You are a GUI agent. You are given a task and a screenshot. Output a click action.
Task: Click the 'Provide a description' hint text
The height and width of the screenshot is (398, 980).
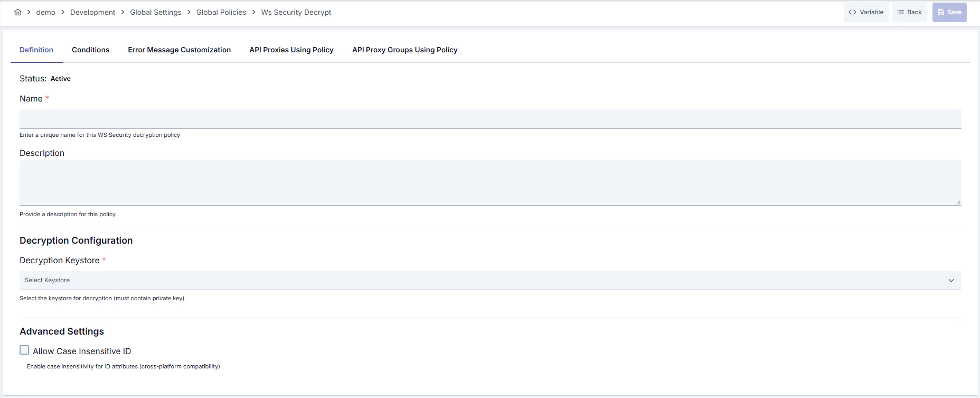[68, 214]
